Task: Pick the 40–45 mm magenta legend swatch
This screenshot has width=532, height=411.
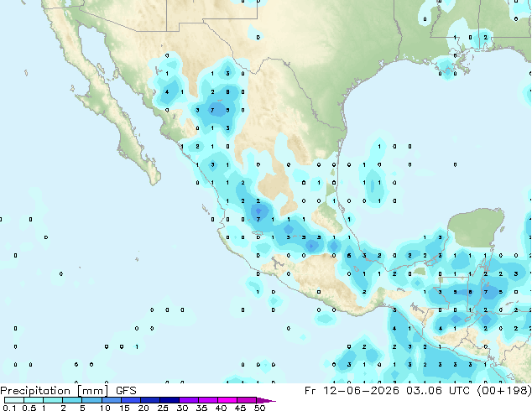Action: tap(227, 400)
